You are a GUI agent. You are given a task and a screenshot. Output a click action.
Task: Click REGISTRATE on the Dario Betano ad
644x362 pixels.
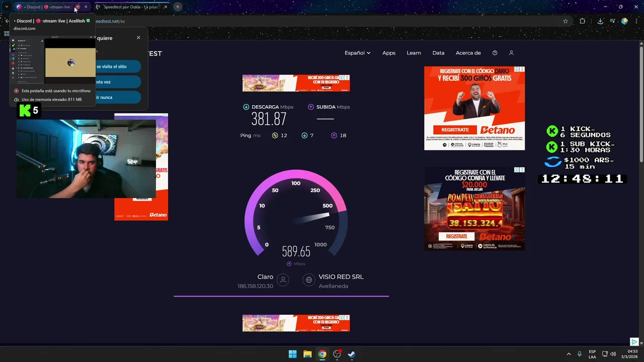pyautogui.click(x=455, y=130)
